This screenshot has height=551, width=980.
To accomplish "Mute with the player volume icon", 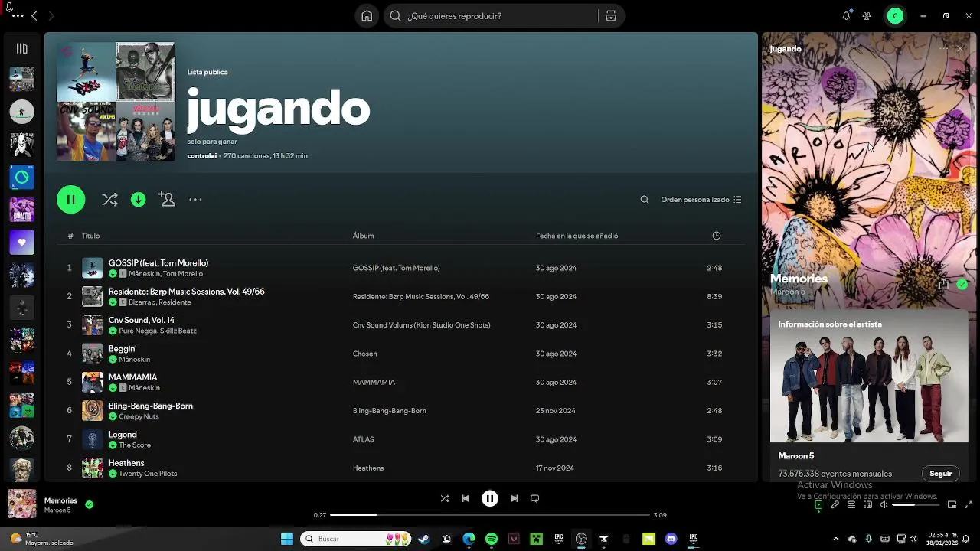I will tap(884, 505).
